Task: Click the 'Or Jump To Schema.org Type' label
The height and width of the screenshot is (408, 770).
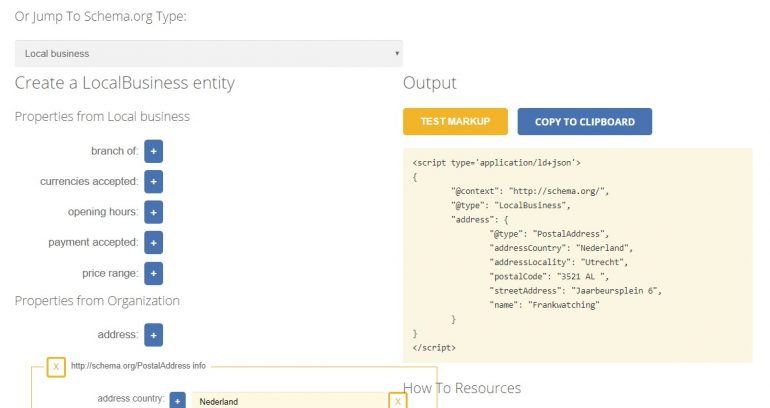Action: [101, 16]
